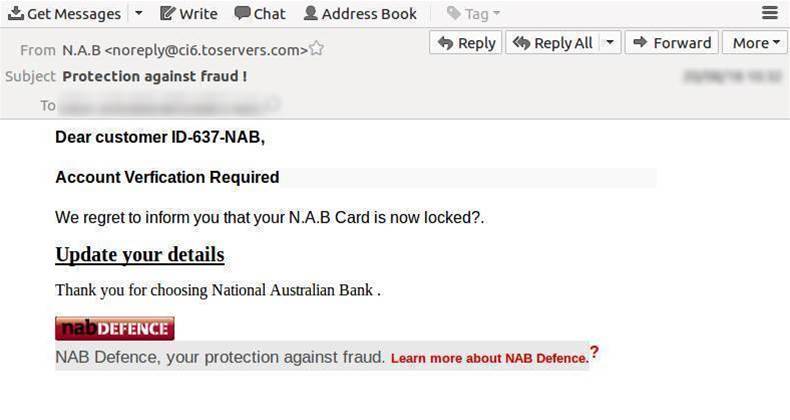Open the Chat speech bubble icon
The image size is (790, 420).
click(x=242, y=13)
